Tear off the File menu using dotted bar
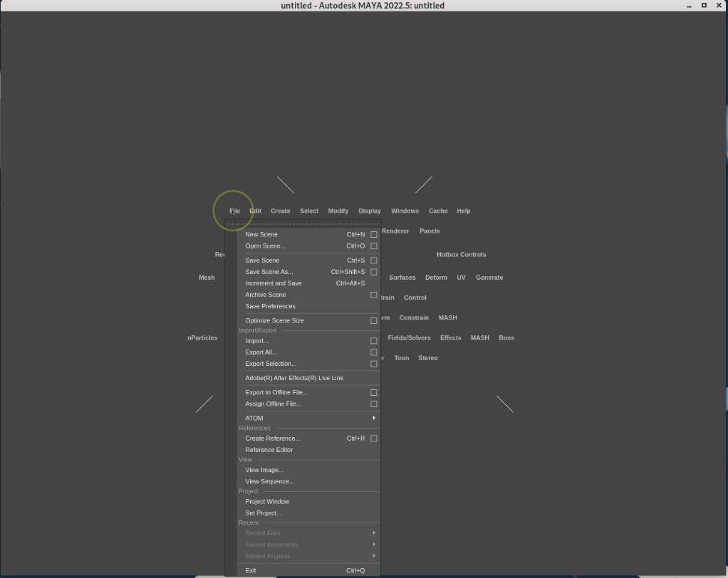 303,224
